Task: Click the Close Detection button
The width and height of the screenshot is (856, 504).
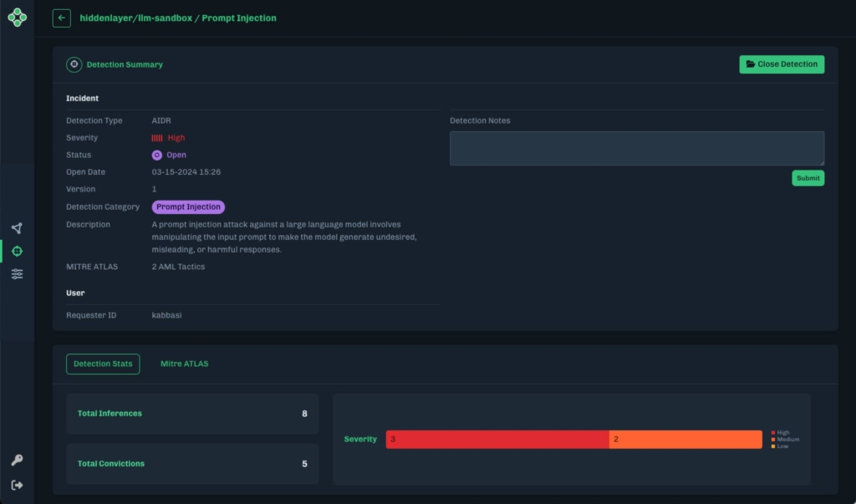Action: coord(782,64)
